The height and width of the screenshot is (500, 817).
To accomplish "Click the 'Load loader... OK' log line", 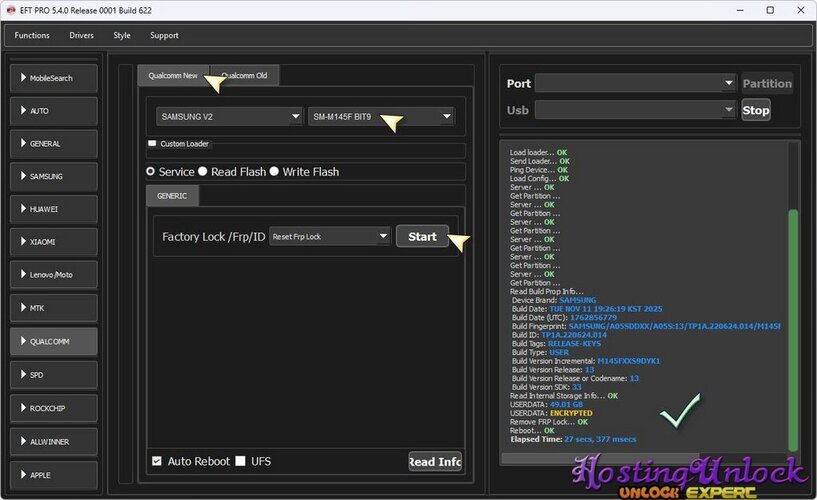I will tap(538, 153).
